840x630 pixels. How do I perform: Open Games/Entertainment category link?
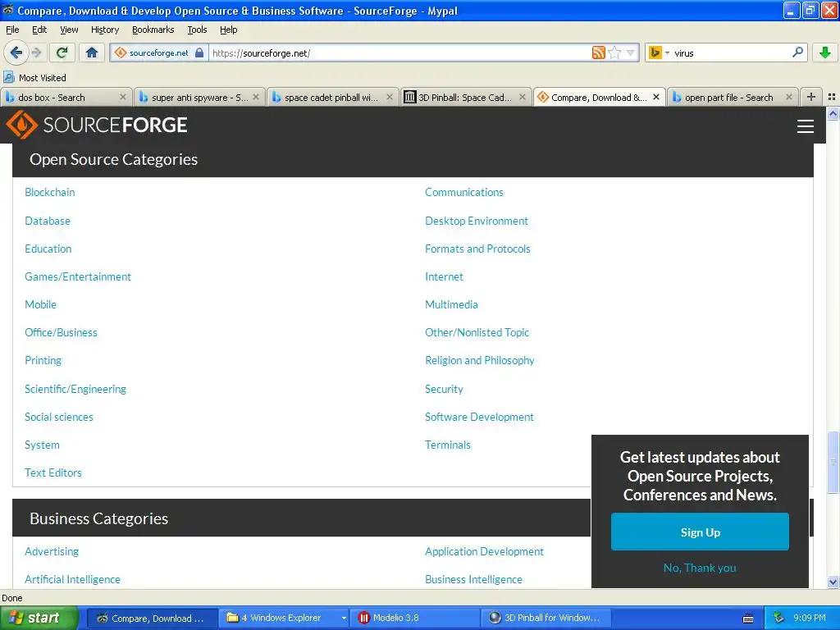point(78,276)
